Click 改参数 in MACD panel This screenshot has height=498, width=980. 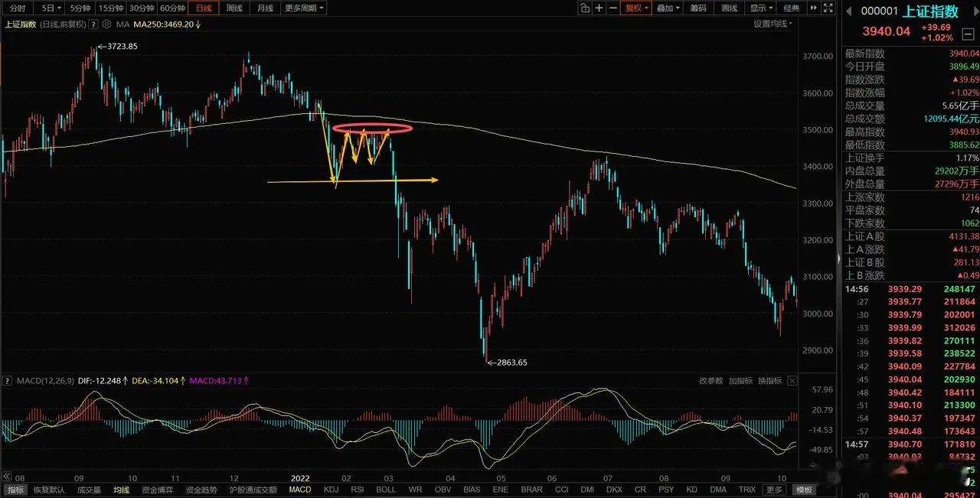(710, 380)
